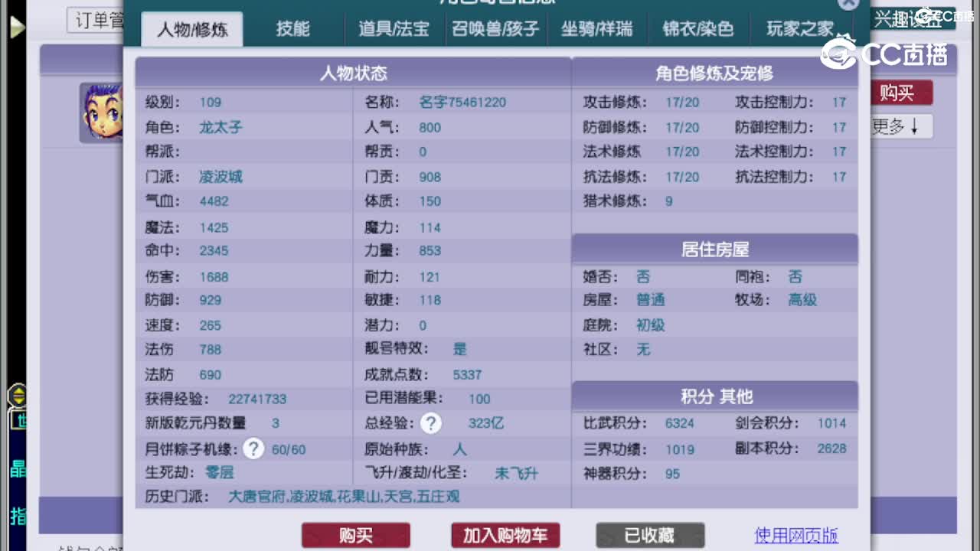Open the 道具/法宝 tab
This screenshot has width=980, height=551.
click(393, 28)
